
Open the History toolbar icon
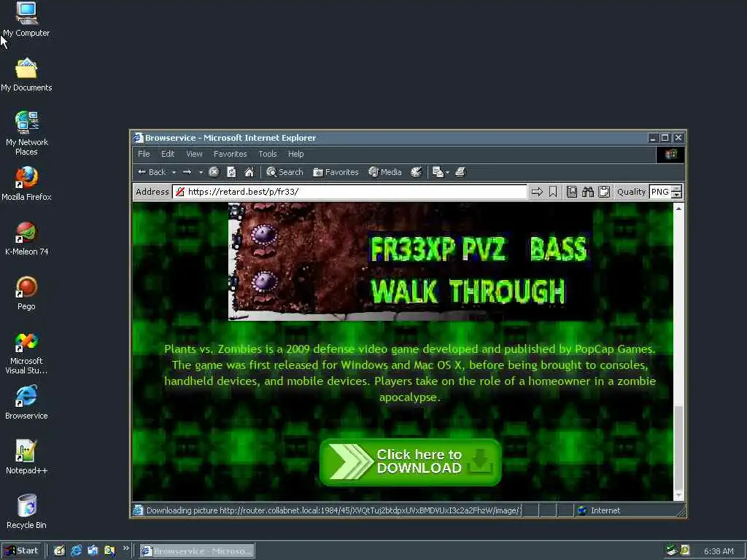pos(417,172)
